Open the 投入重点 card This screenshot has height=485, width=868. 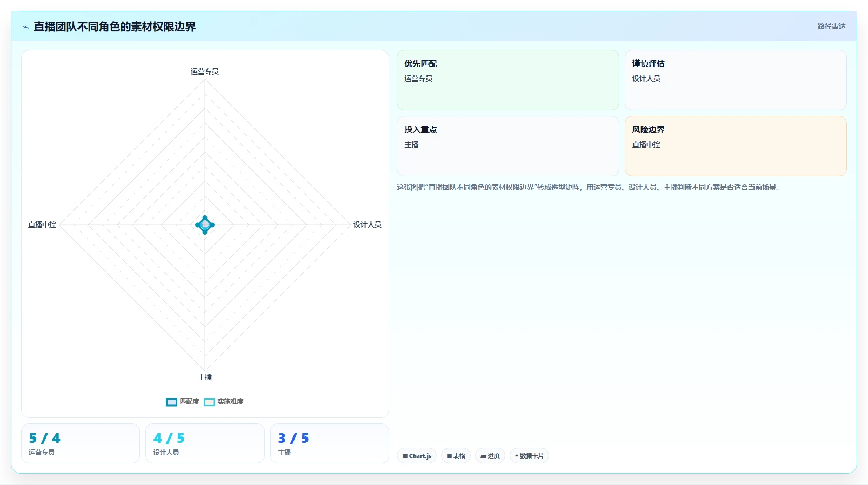(x=508, y=146)
